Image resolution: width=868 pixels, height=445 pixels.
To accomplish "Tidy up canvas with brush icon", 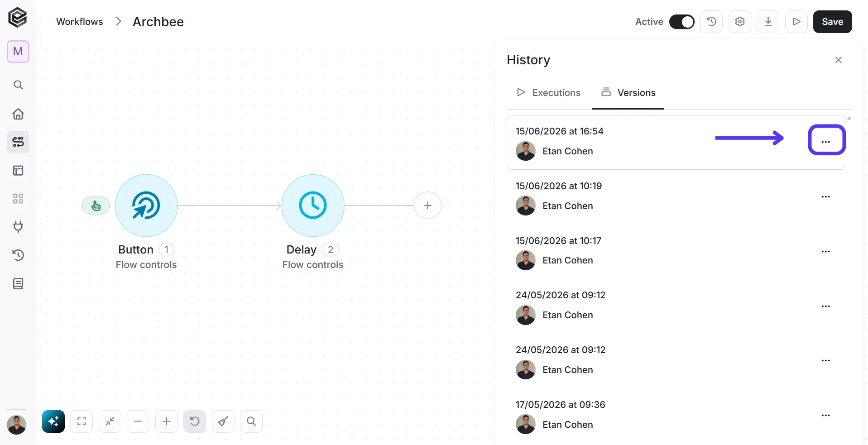I will [223, 421].
